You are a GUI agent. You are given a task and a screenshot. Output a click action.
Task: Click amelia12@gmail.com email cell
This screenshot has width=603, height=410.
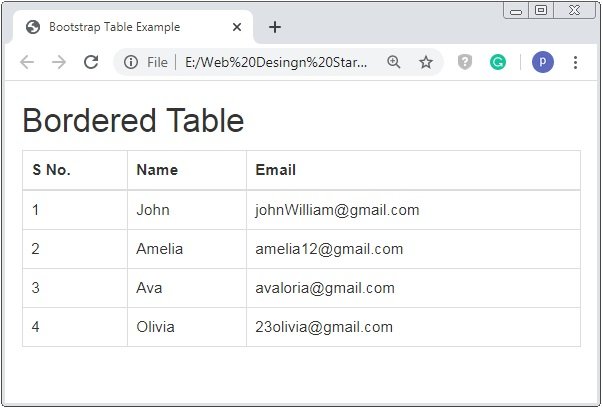tap(413, 249)
